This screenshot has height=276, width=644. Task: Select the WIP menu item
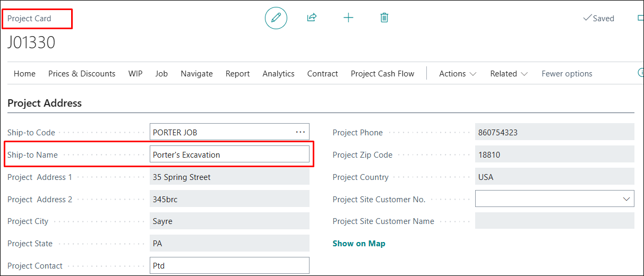pos(135,74)
